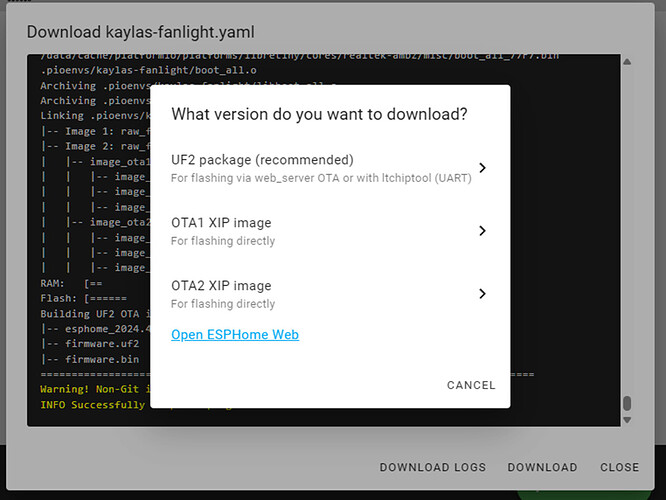Click the chevron next to OTA2 XIP image
Viewport: 666px width, 500px height.
coord(482,294)
